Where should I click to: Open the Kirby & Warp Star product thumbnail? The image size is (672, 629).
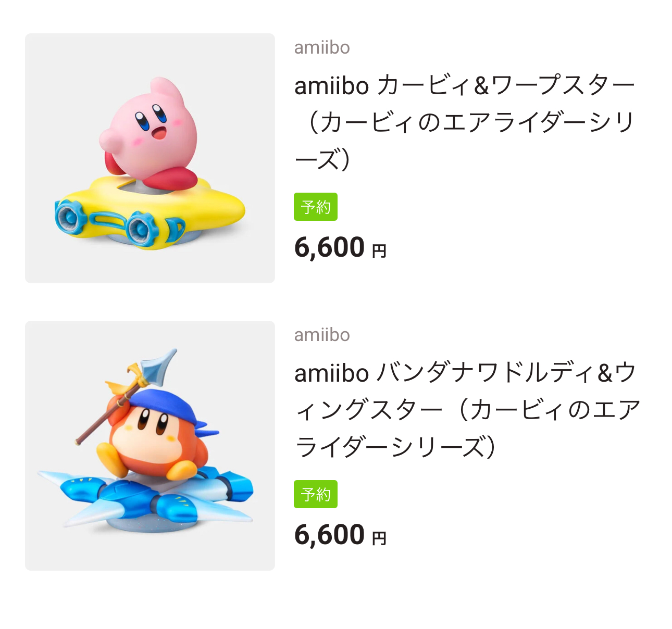pyautogui.click(x=150, y=158)
